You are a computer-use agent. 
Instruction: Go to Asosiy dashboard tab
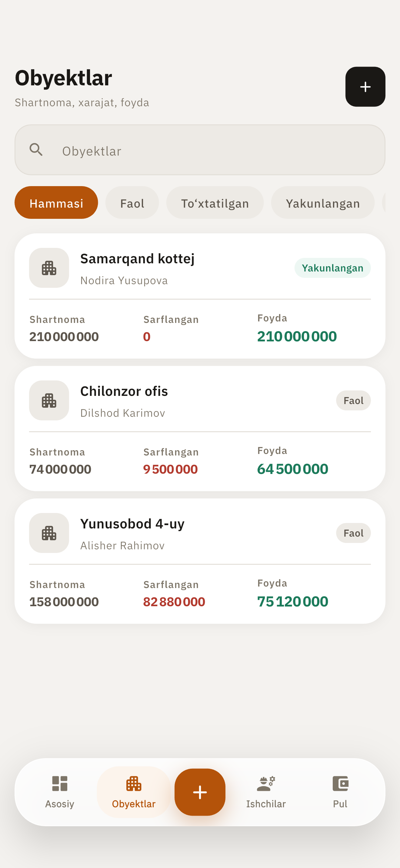point(60,792)
